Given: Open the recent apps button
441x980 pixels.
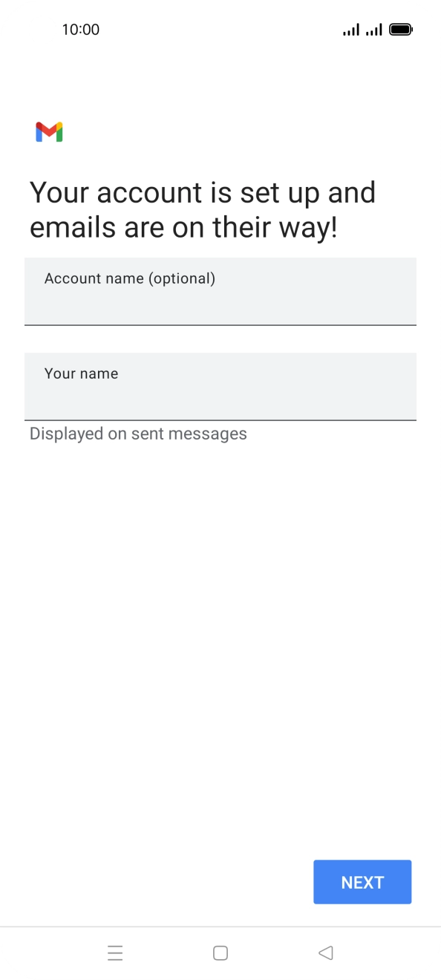Looking at the screenshot, I should point(116,953).
